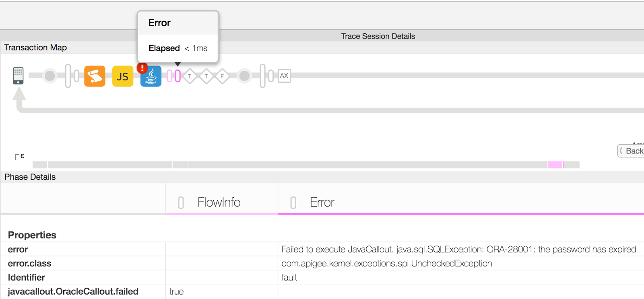Screen dimensions: 644x299
Task: Click the AX analytics step icon
Action: (x=284, y=76)
